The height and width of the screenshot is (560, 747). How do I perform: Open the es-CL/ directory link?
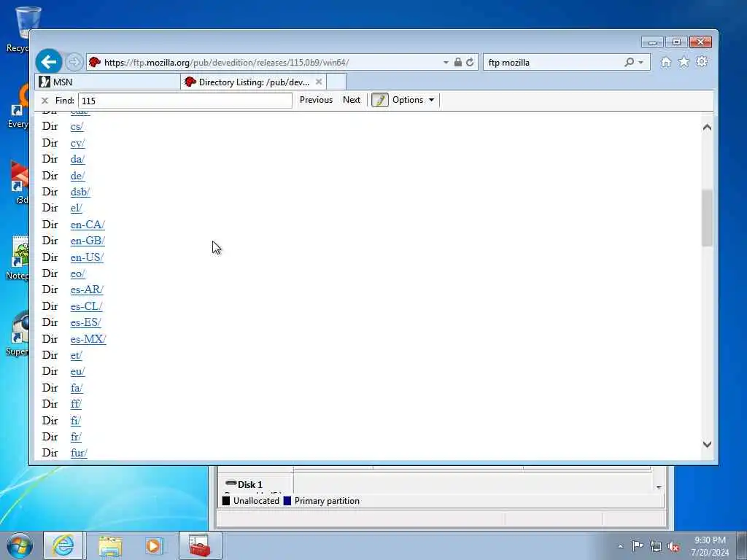point(86,306)
